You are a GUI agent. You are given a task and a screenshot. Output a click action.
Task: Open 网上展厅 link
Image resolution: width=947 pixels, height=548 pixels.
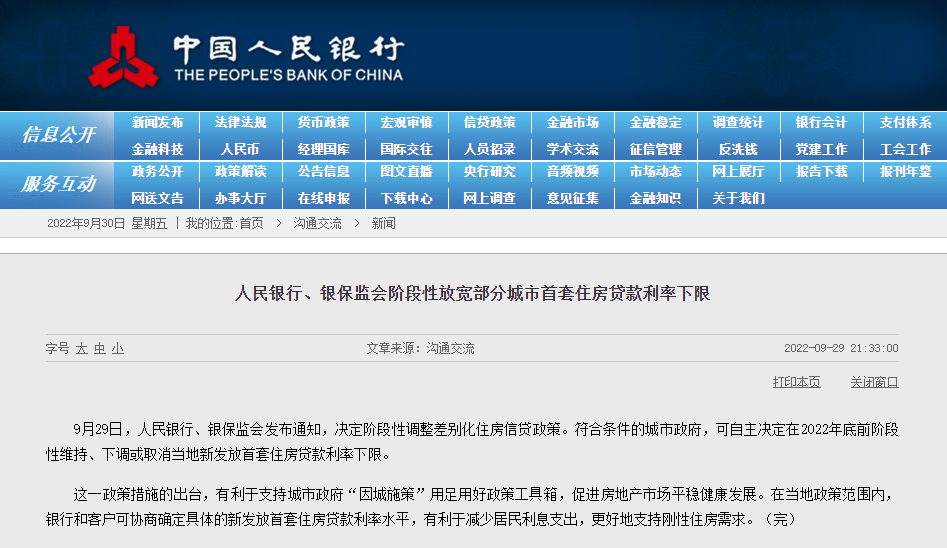click(x=738, y=172)
